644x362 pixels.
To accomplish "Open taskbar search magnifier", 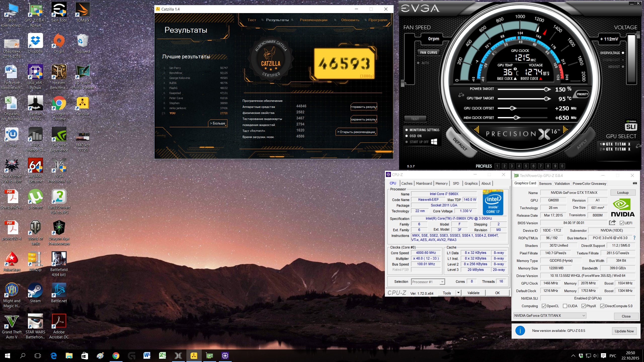I will coord(23,355).
